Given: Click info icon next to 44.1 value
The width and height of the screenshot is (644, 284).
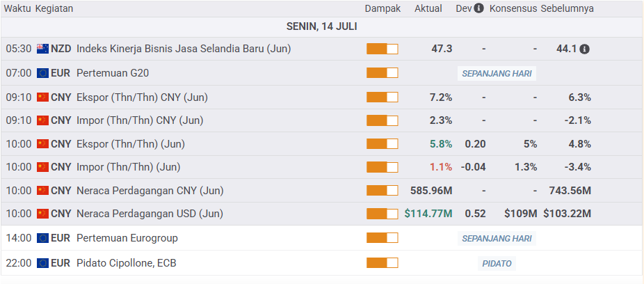Looking at the screenshot, I should 584,49.
